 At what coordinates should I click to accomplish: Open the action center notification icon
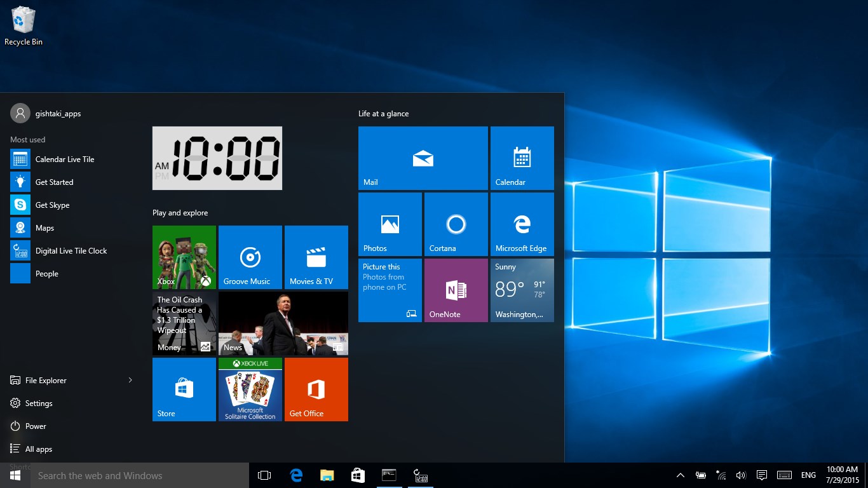coord(761,475)
